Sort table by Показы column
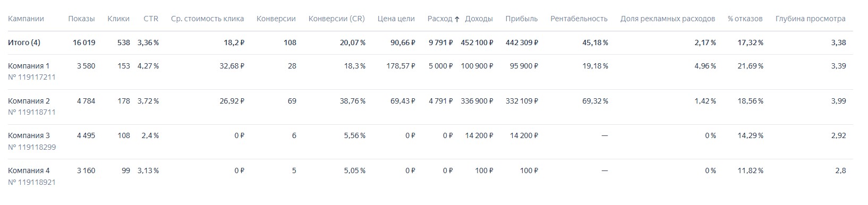This screenshot has height=205, width=868. 81,19
